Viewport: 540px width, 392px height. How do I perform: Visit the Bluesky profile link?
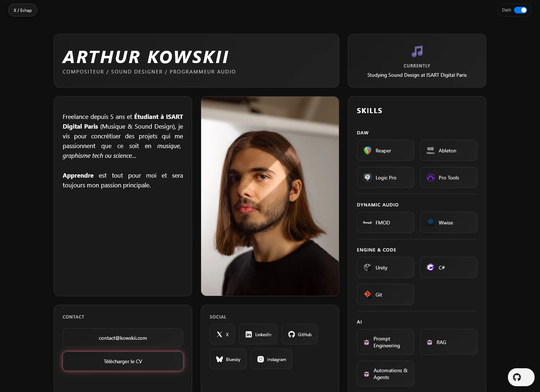228,359
